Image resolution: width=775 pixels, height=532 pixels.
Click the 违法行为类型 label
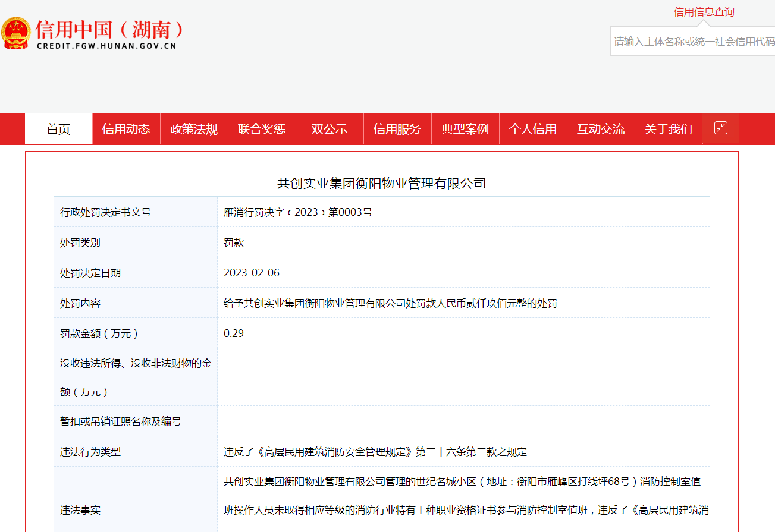click(x=90, y=452)
